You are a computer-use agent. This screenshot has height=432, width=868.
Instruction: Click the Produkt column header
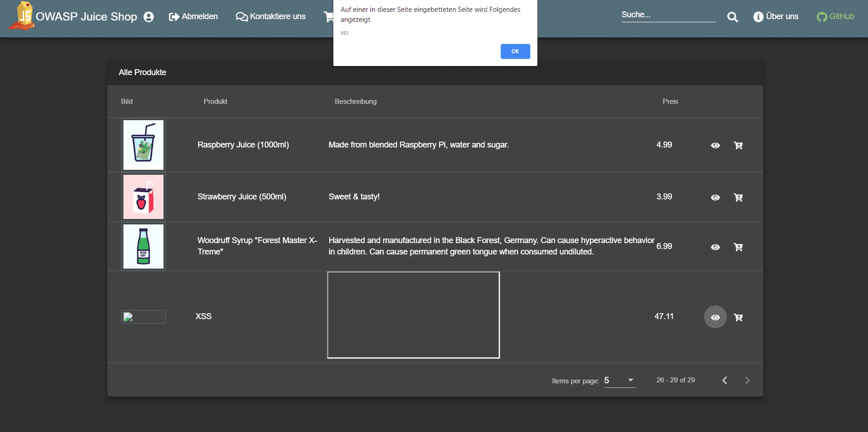coord(215,102)
